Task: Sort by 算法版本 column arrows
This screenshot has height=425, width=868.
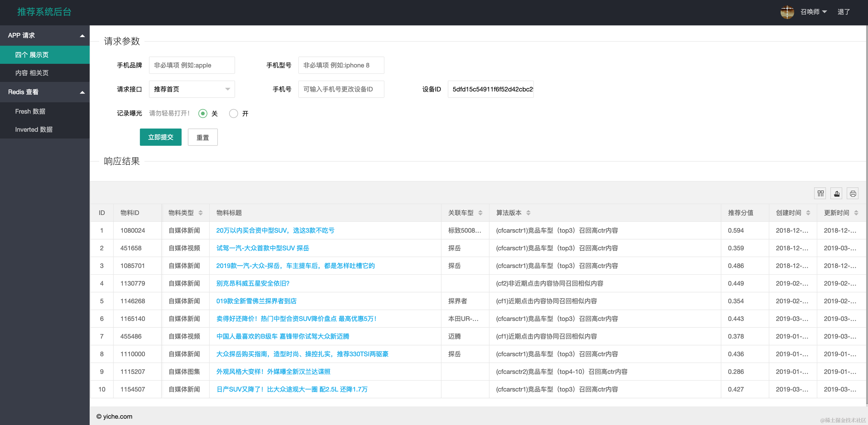Action: [x=528, y=213]
